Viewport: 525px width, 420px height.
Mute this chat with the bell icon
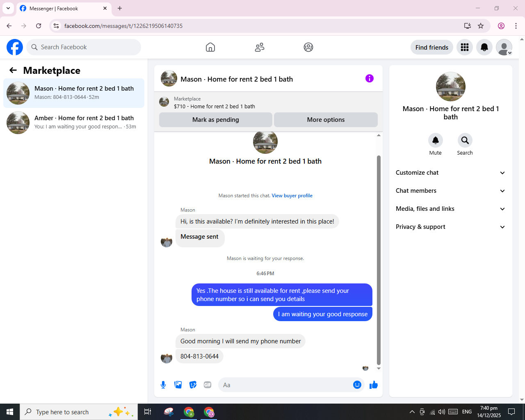(436, 140)
